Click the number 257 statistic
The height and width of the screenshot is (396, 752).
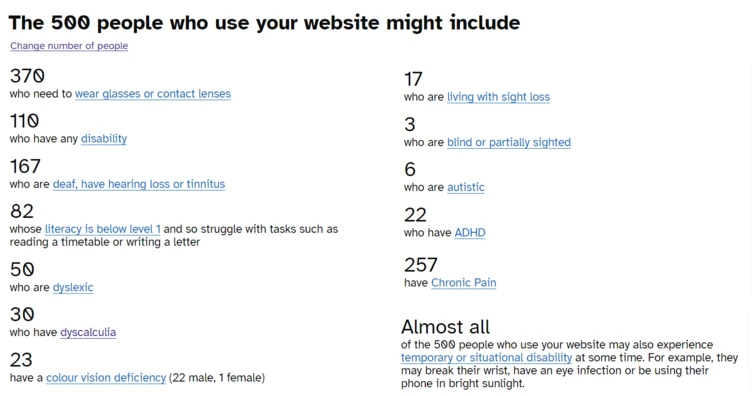click(x=421, y=265)
